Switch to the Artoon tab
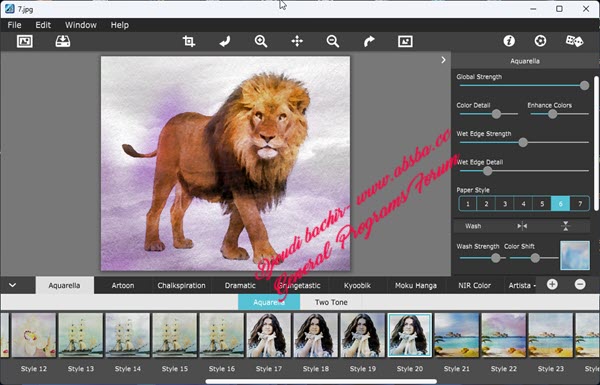Screen dimensions: 600x385 tap(123, 285)
